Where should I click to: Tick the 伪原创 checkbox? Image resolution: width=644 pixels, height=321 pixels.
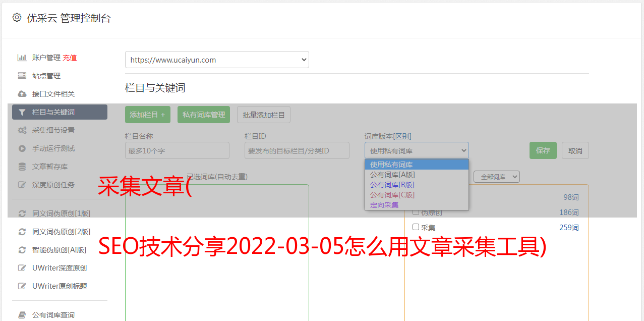(x=416, y=212)
